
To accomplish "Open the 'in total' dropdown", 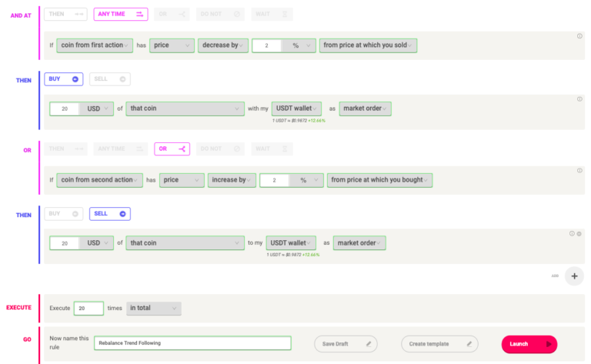I will click(x=154, y=309).
